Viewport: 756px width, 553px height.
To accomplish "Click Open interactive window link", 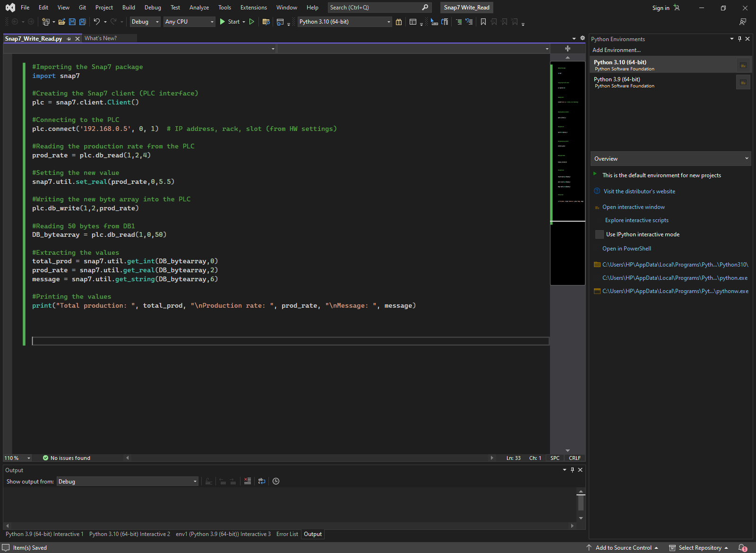I will coord(633,207).
